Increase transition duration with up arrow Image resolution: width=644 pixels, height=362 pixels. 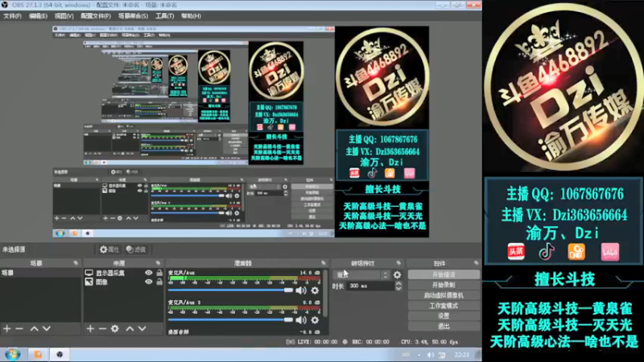[398, 284]
